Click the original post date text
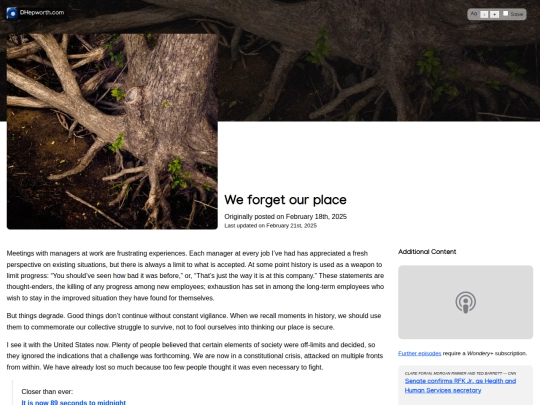This screenshot has height=405, width=540. [285, 217]
